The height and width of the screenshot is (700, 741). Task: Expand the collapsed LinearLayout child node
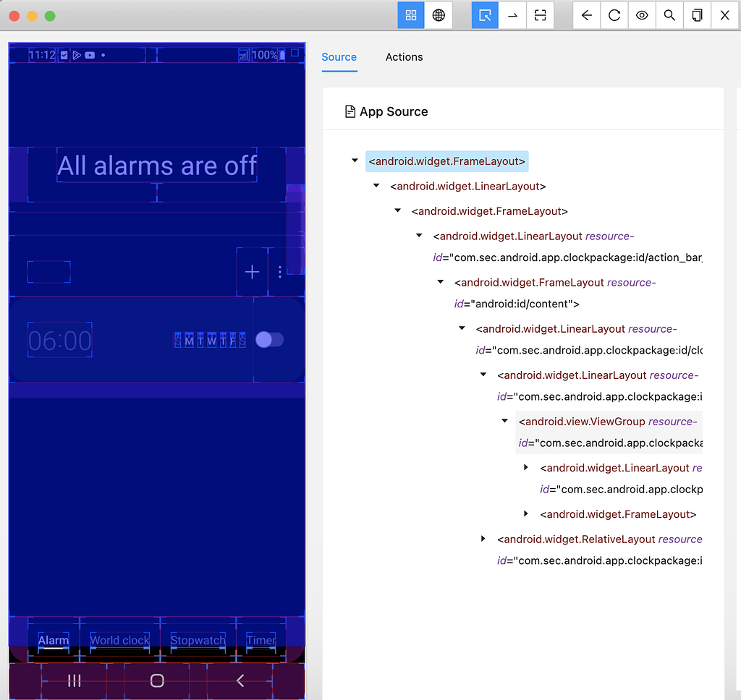(x=525, y=467)
